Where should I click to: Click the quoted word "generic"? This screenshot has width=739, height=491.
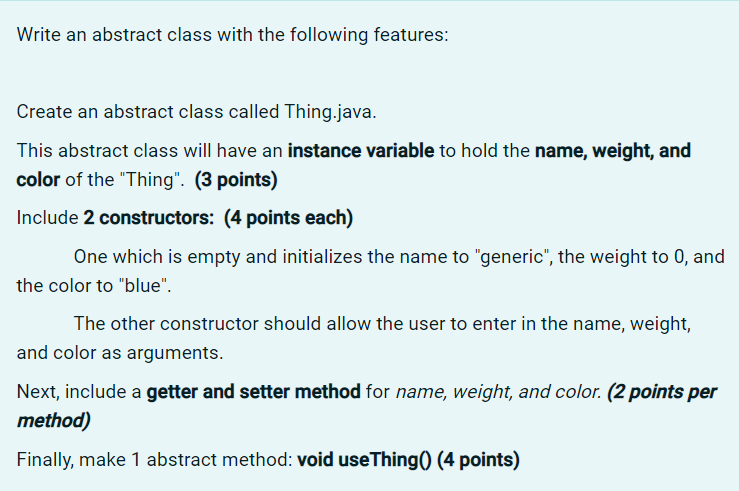[513, 257]
